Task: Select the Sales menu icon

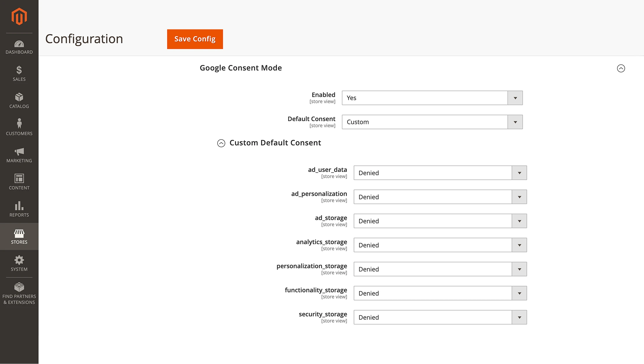Action: coord(19,73)
